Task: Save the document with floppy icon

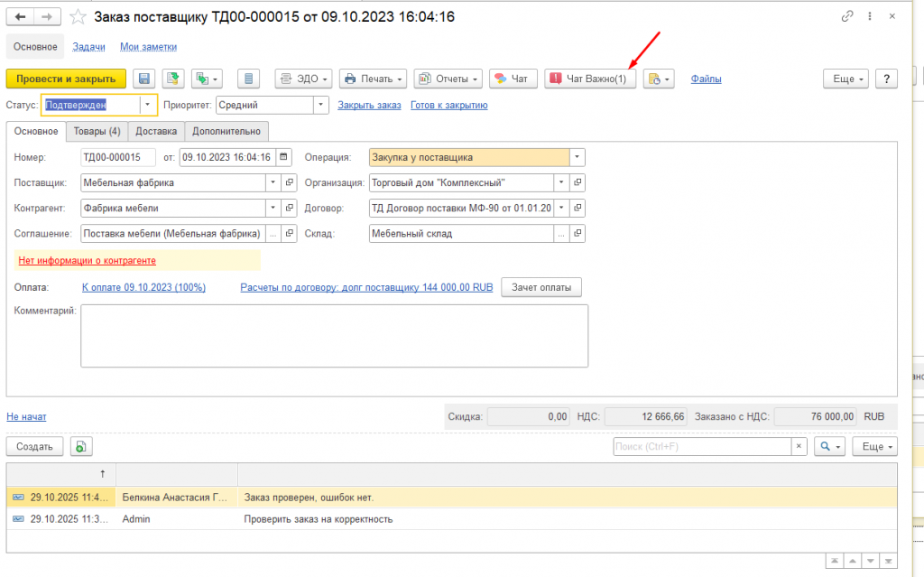Action: (143, 79)
